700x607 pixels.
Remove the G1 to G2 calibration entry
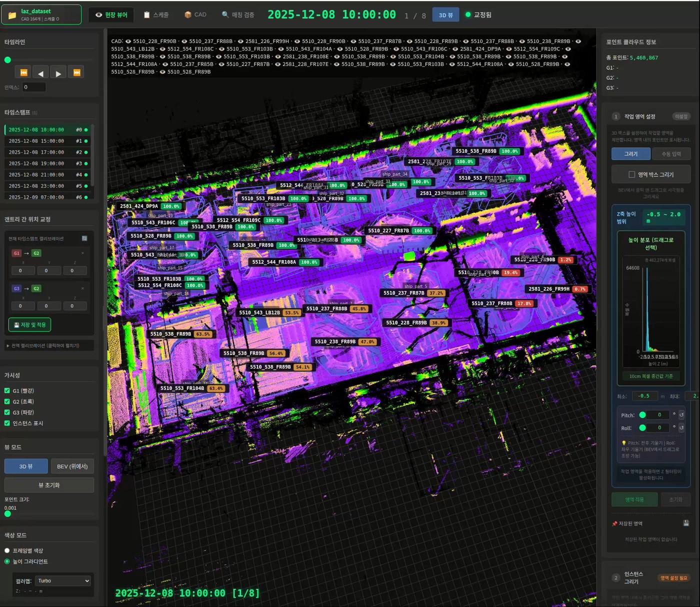(82, 253)
